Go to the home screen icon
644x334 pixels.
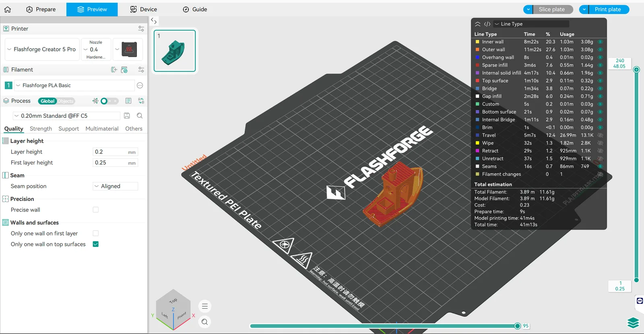8,9
